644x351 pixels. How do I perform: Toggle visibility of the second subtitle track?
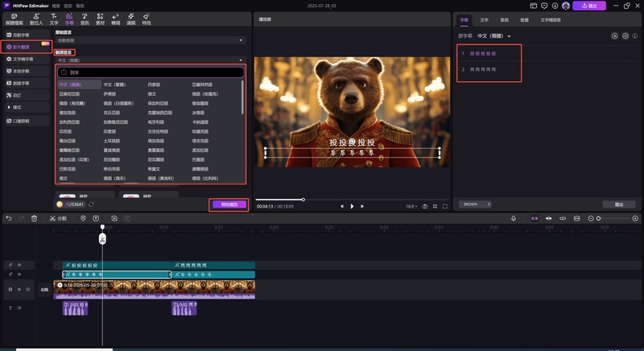19,275
